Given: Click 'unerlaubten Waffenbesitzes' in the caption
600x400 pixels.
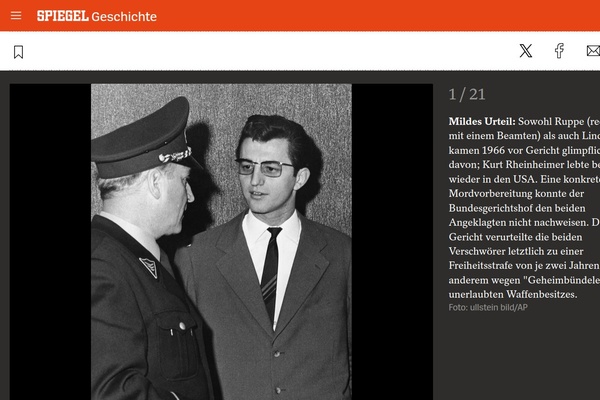Looking at the screenshot, I should (513, 294).
